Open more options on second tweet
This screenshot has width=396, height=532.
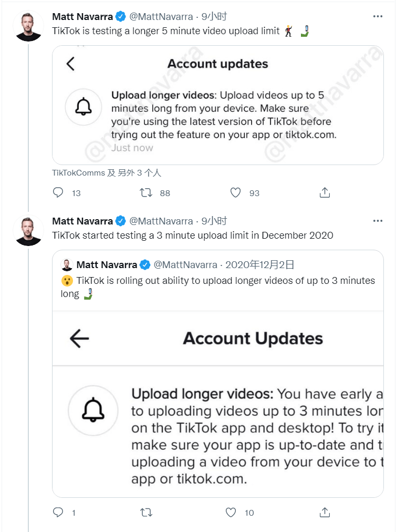coord(378,221)
